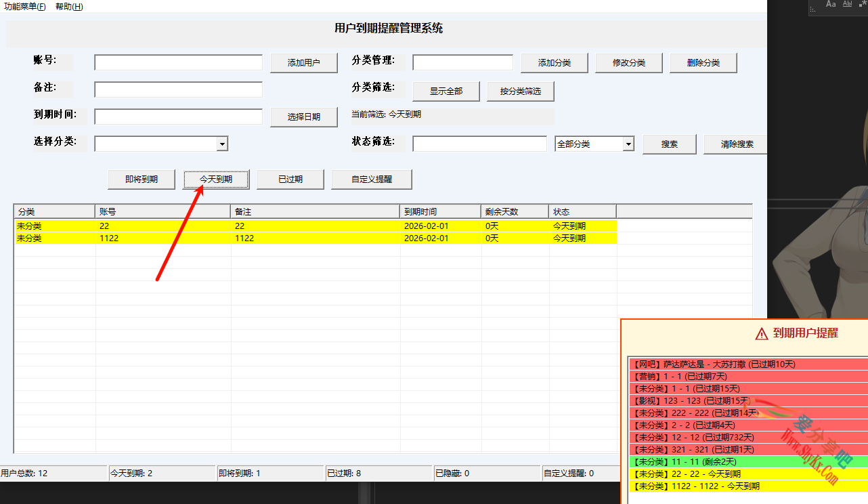Open the 全部分类 dropdown

pyautogui.click(x=627, y=144)
